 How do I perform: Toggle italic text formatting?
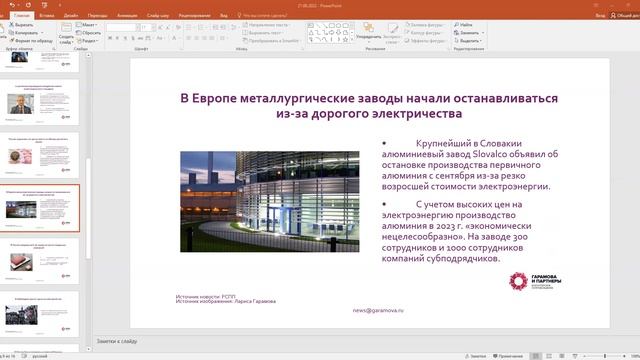[x=118, y=38]
